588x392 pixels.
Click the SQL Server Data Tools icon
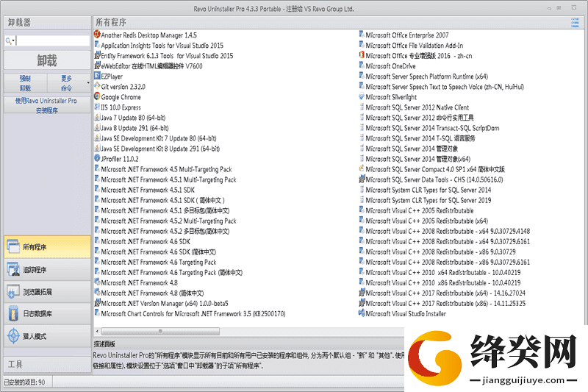tap(362, 179)
